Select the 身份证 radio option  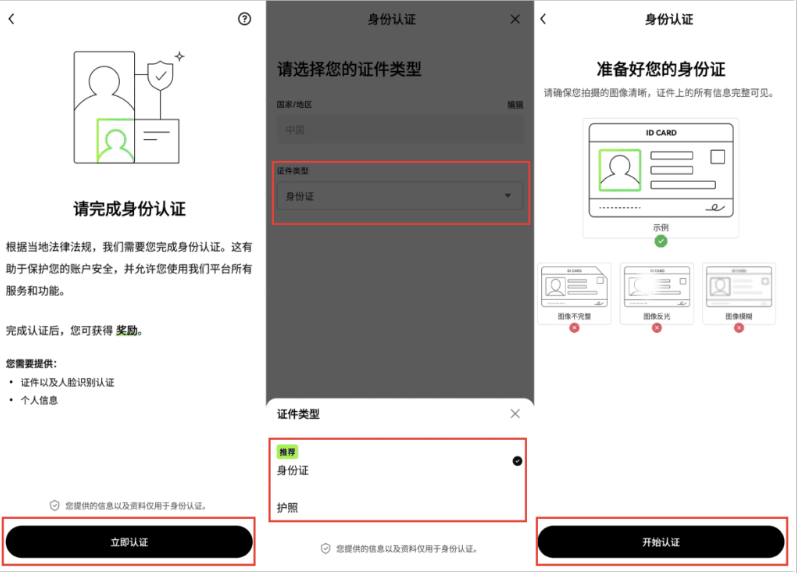pos(517,461)
